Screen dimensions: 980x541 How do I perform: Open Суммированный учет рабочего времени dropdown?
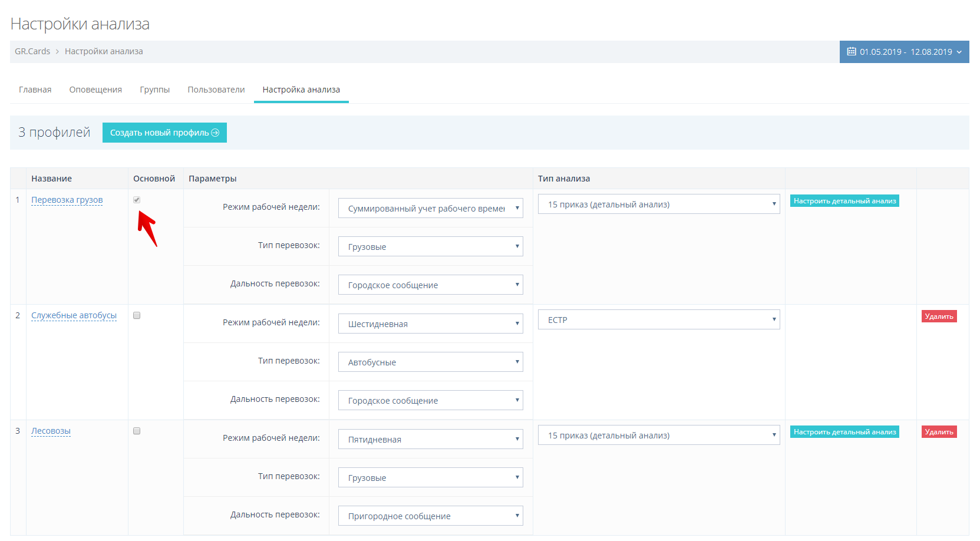pos(430,208)
